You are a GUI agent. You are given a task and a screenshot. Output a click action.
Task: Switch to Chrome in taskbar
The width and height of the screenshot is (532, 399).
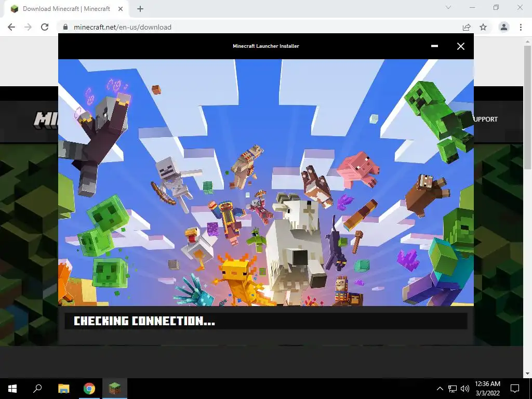tap(89, 389)
